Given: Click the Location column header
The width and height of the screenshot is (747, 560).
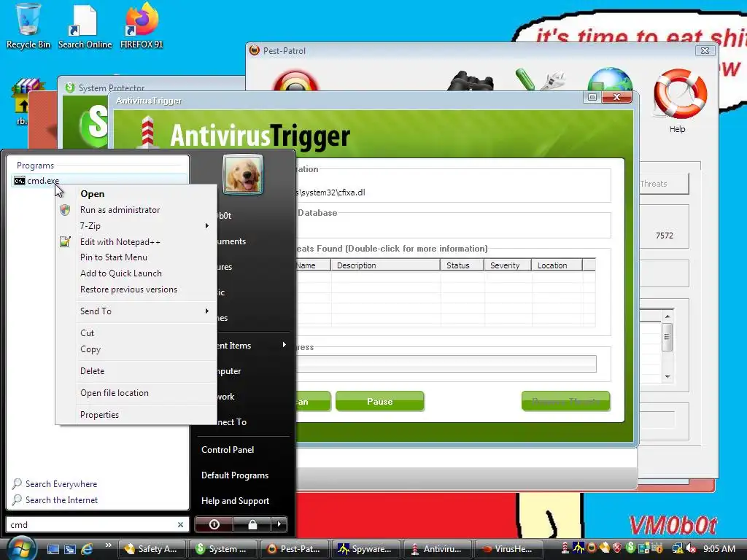Looking at the screenshot, I should tap(557, 265).
